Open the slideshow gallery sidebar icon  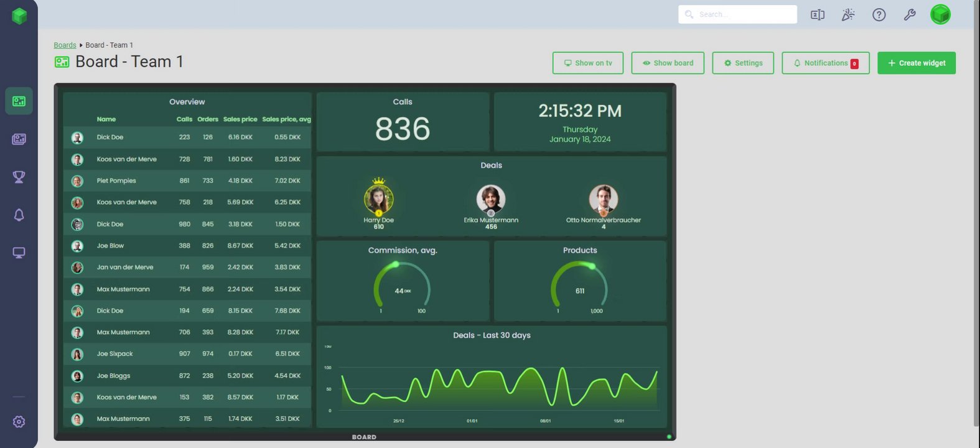click(x=19, y=139)
